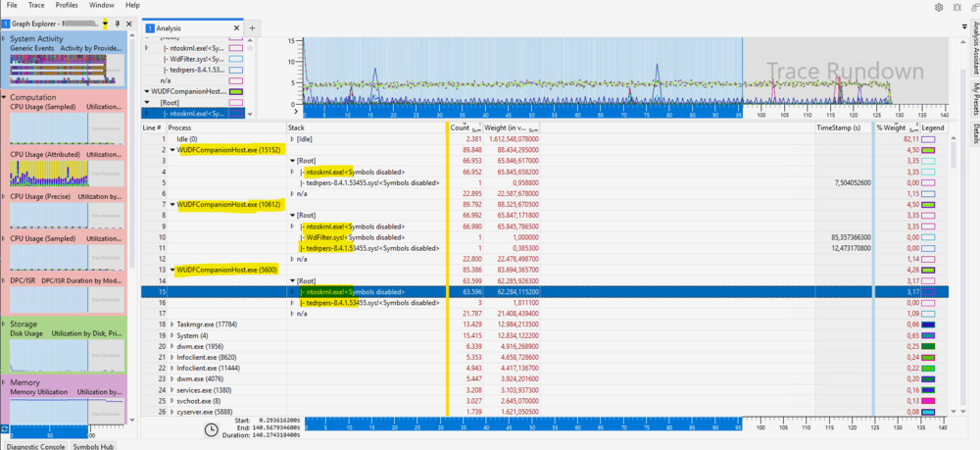
Task: Open the Graph Explorer dropdown arrow
Action: [x=105, y=24]
